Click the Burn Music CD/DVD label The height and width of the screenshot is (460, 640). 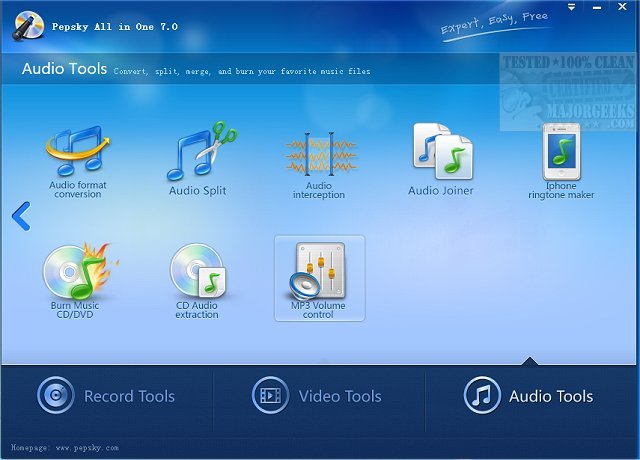coord(75,310)
